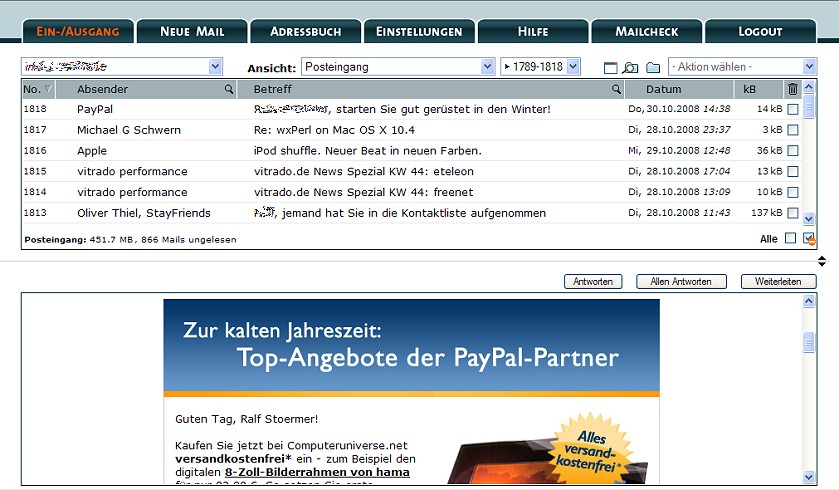Screen dimensions: 839x490
Task: Open mail 'vitrado.de News Spezial KW 44: eteleon'
Action: point(363,172)
